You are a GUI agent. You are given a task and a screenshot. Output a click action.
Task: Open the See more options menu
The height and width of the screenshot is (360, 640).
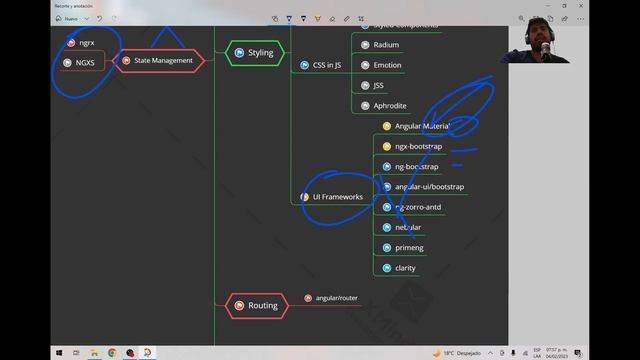click(580, 19)
